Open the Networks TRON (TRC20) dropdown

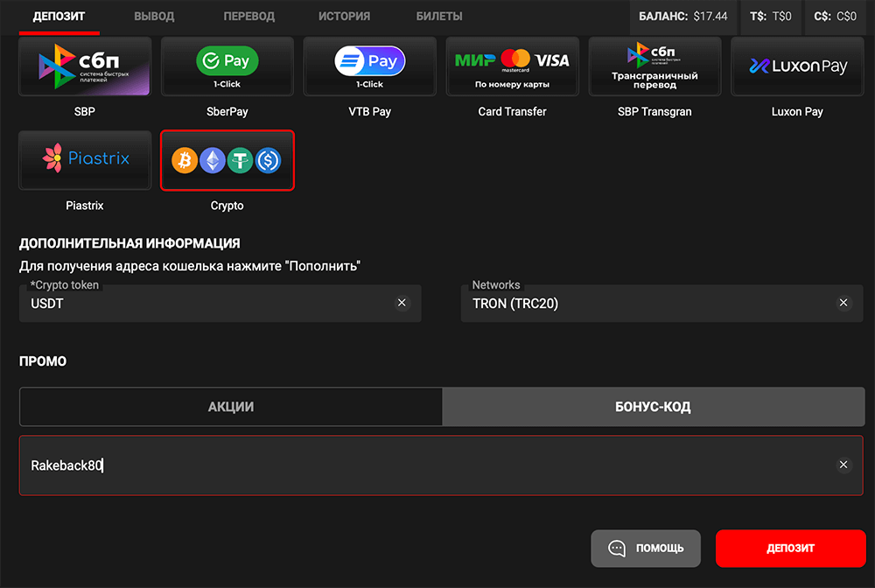661,304
